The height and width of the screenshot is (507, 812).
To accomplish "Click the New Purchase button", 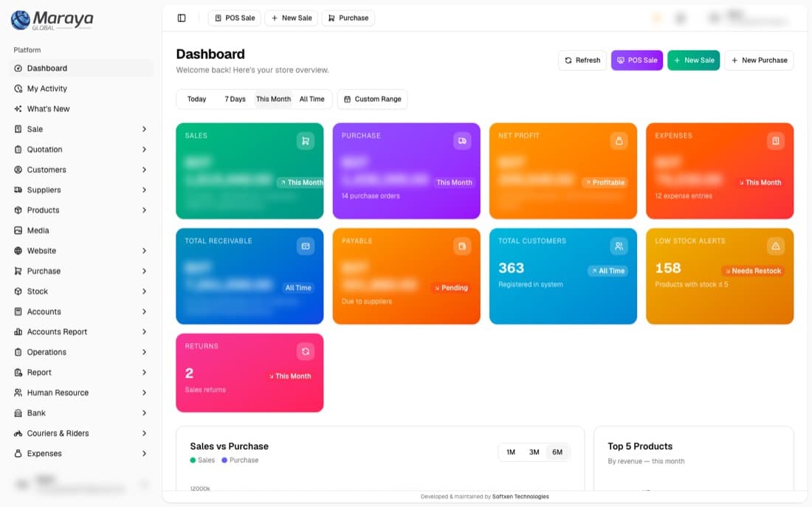I will 759,60.
